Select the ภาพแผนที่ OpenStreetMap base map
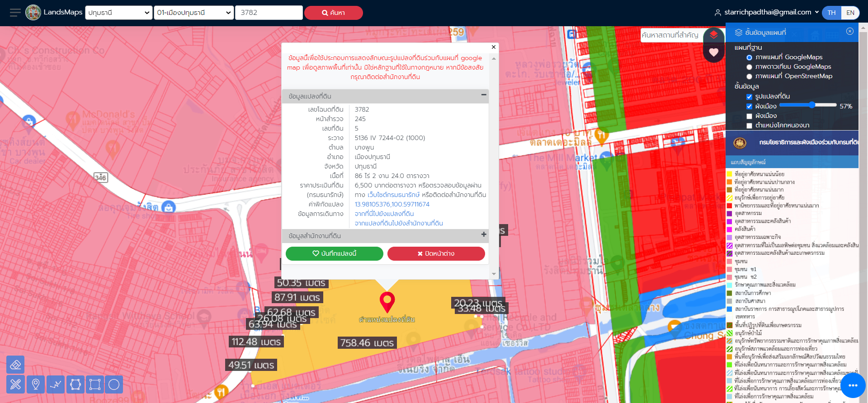 click(749, 76)
